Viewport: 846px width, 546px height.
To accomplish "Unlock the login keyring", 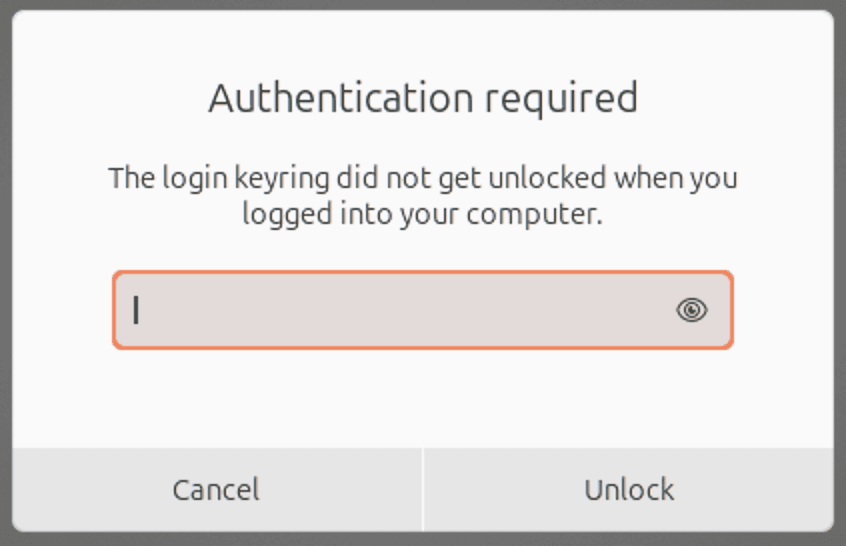I will point(629,489).
